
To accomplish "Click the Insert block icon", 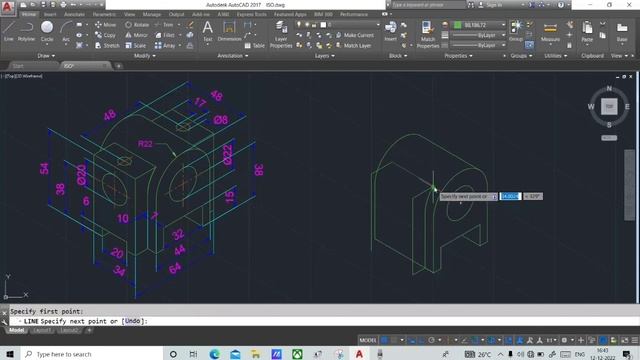I will pyautogui.click(x=391, y=31).
